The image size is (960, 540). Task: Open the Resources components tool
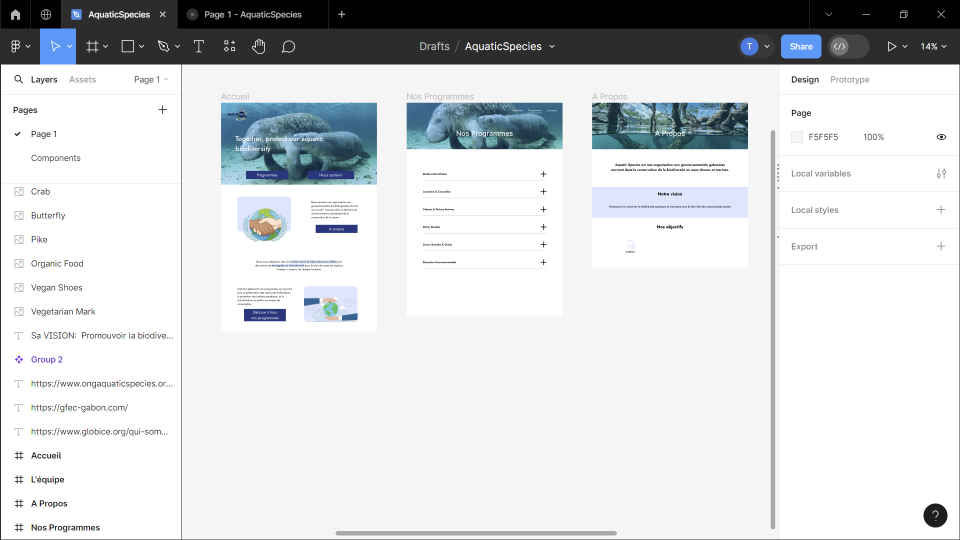(229, 46)
